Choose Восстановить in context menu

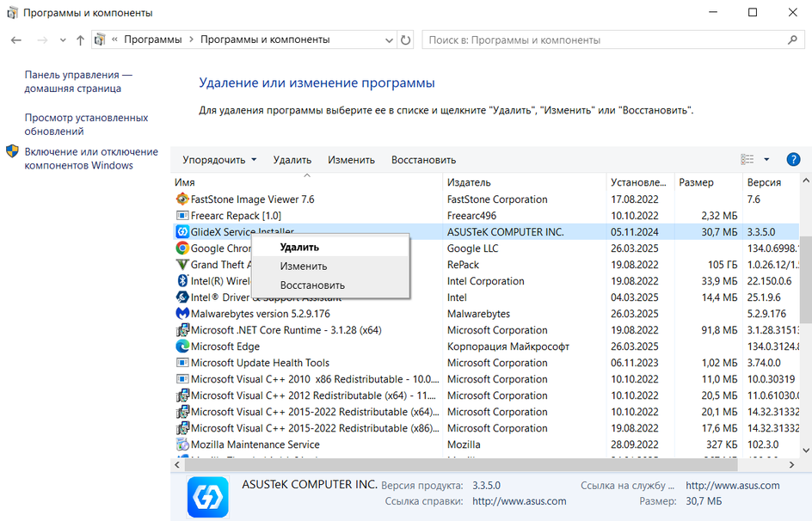click(331, 285)
